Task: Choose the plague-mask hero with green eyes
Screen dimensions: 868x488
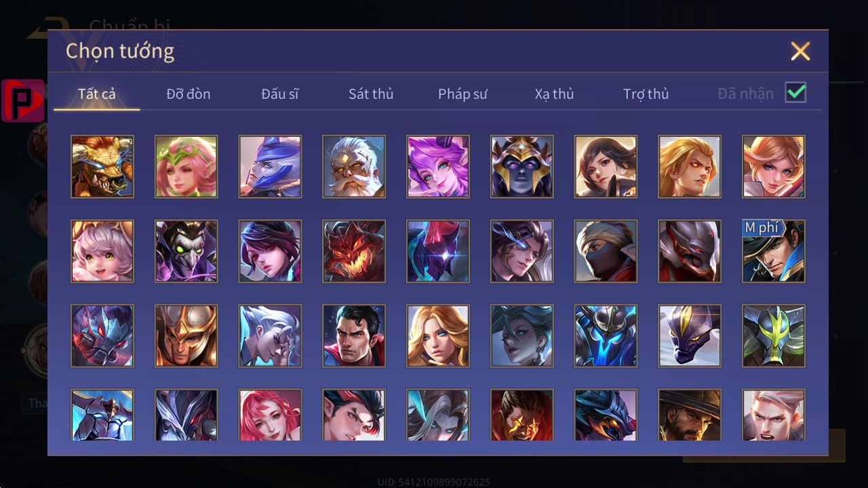Action: point(186,251)
